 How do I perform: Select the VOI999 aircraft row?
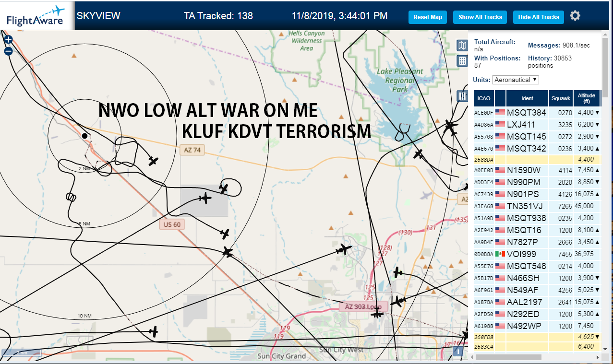point(537,254)
